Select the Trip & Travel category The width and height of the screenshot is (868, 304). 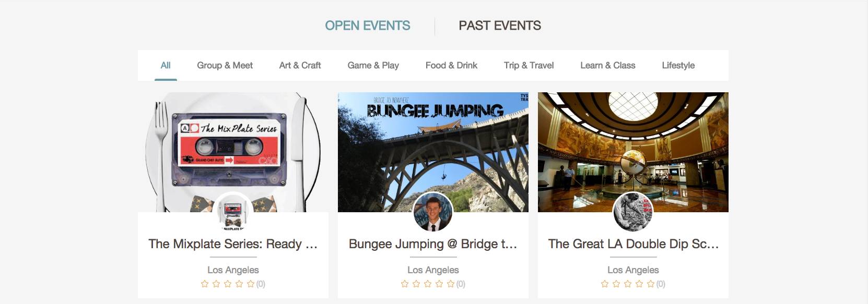[529, 65]
